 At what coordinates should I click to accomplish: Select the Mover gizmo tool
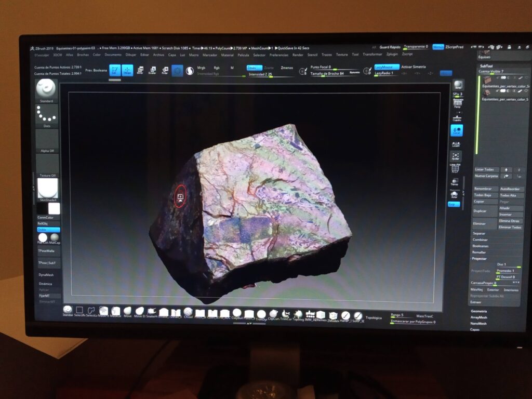(x=140, y=70)
